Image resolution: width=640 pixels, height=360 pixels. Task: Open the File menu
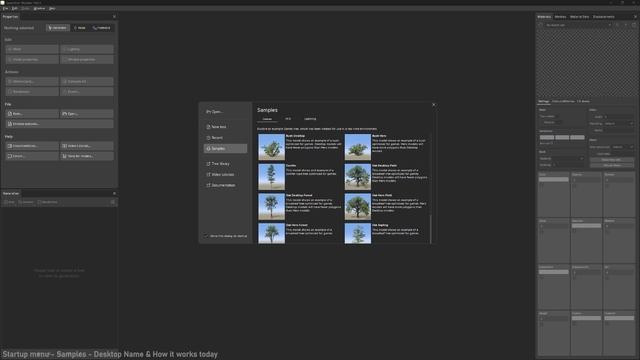tap(5, 8)
